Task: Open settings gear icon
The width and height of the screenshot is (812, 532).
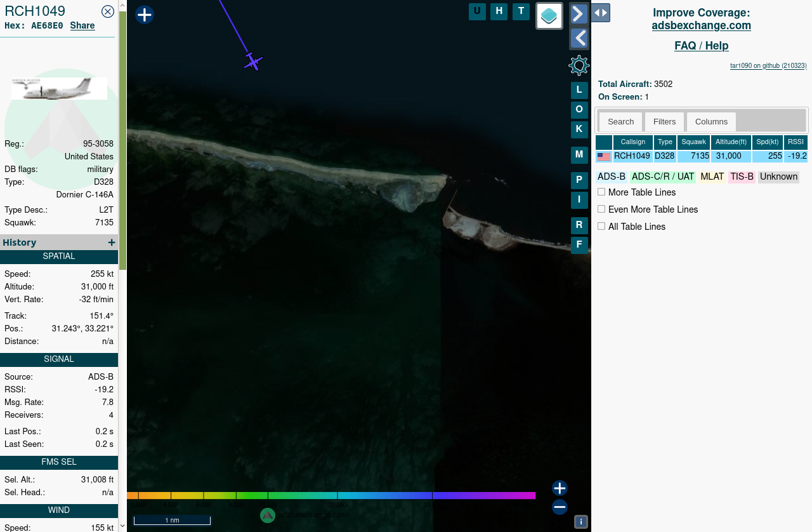Action: (579, 65)
